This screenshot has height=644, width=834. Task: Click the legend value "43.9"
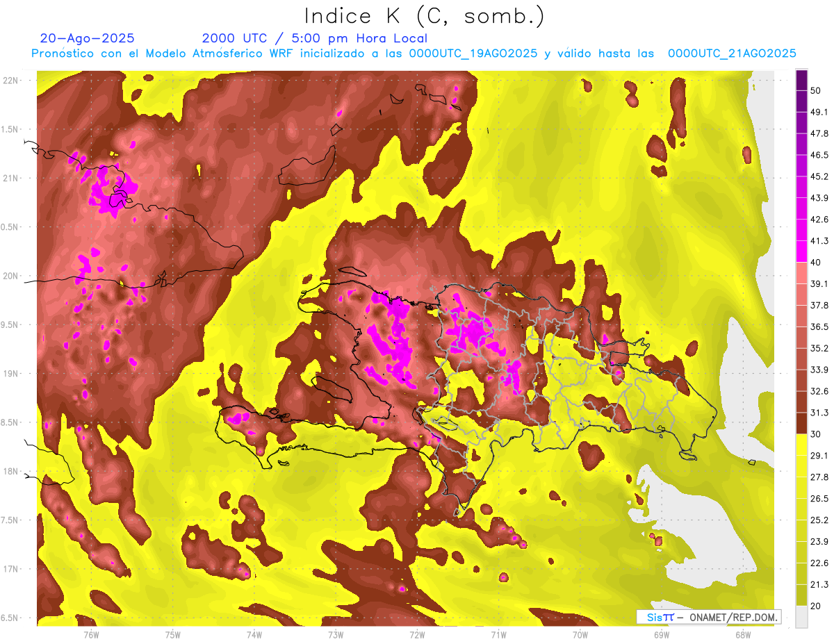pos(819,198)
